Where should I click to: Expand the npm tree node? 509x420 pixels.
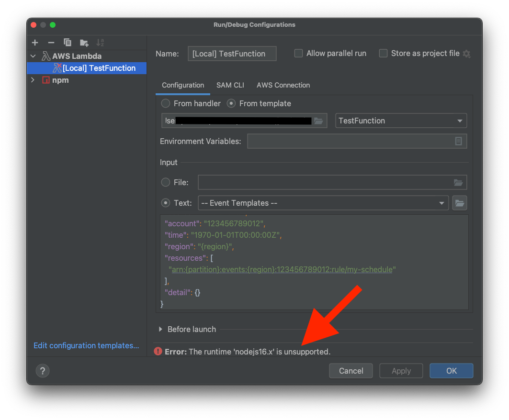click(33, 80)
